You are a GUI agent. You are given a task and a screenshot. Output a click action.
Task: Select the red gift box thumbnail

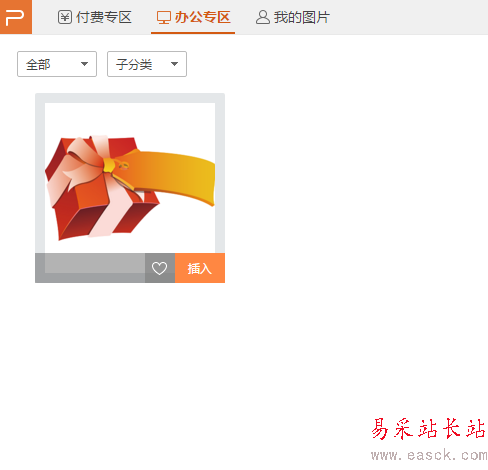coord(130,178)
